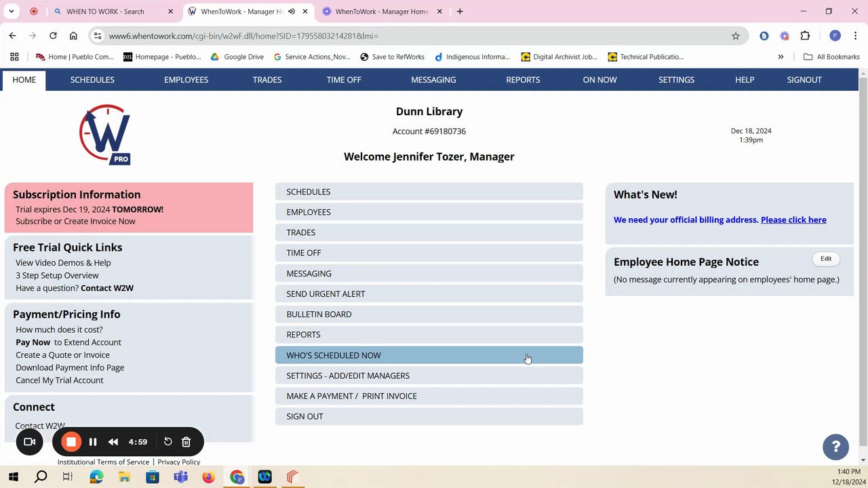Bookmark this page with the star icon
This screenshot has height=488, width=868.
pos(736,36)
